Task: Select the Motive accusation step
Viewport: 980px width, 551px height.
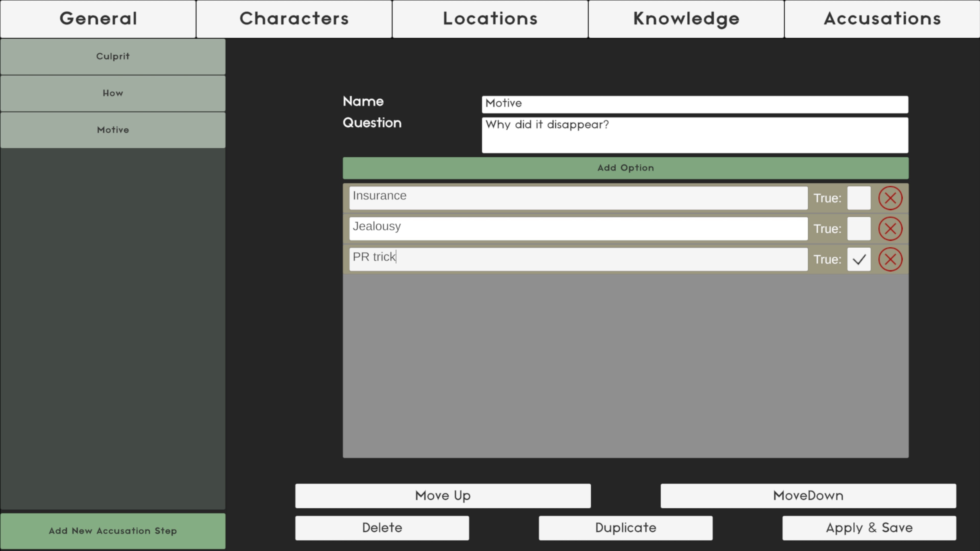Action: click(x=113, y=130)
